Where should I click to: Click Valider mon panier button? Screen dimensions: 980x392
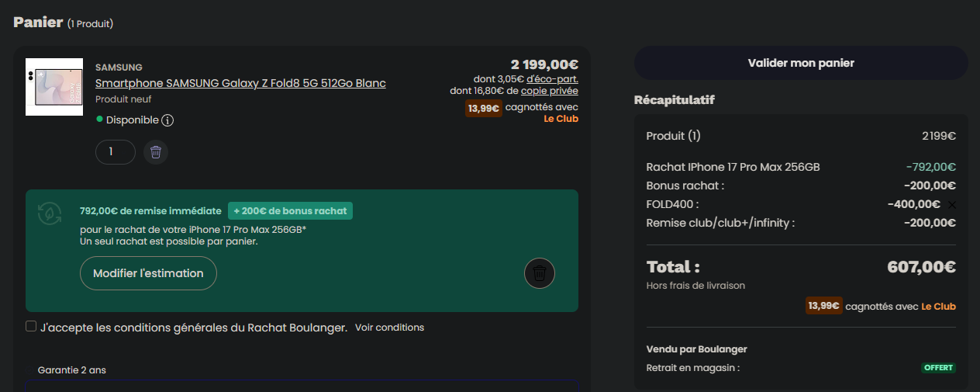(x=801, y=63)
